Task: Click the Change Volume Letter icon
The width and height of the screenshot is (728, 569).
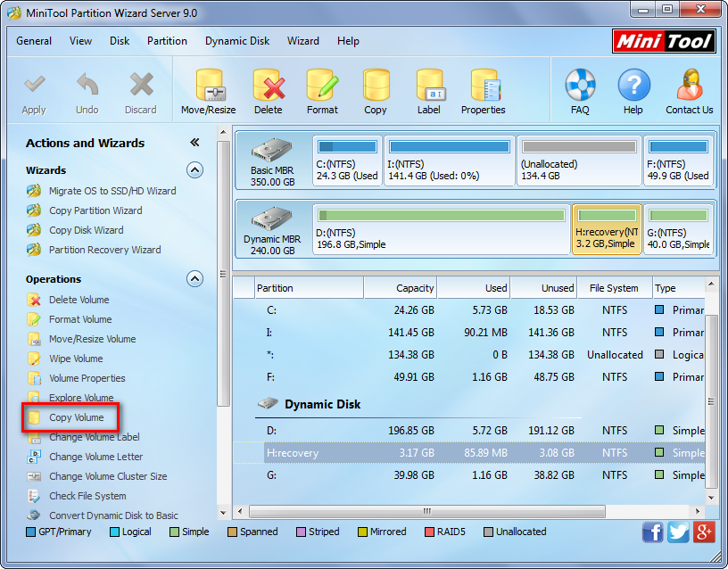Action: coord(34,457)
